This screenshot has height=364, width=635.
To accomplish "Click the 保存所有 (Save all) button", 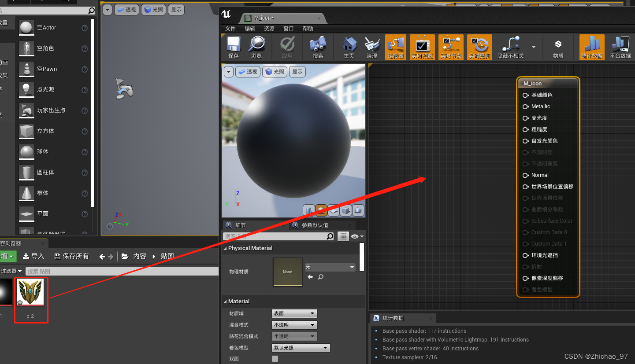I will tap(71, 256).
